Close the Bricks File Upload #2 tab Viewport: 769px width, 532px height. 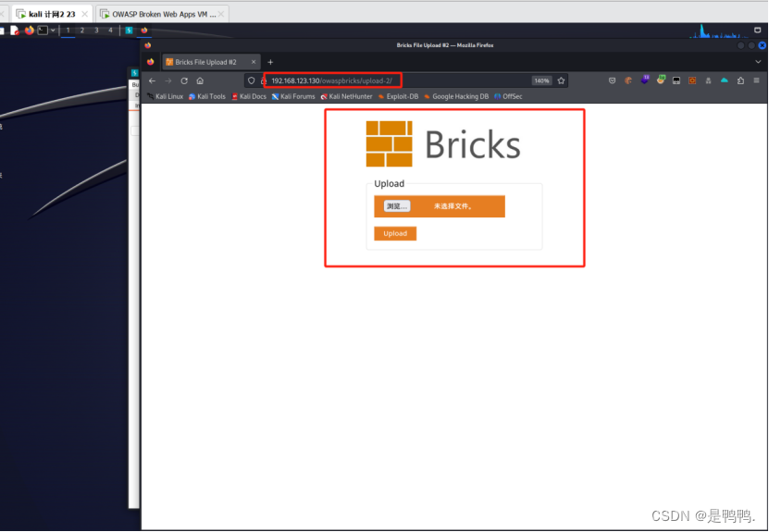click(254, 62)
